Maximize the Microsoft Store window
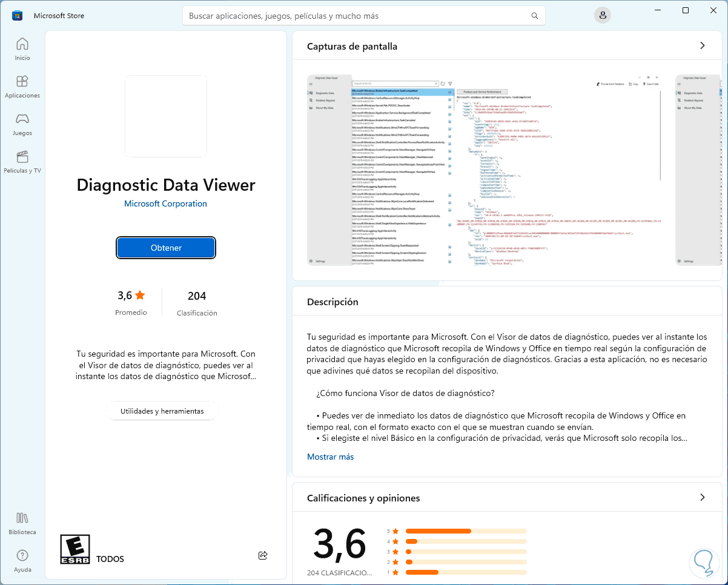This screenshot has width=728, height=585. coord(686,10)
